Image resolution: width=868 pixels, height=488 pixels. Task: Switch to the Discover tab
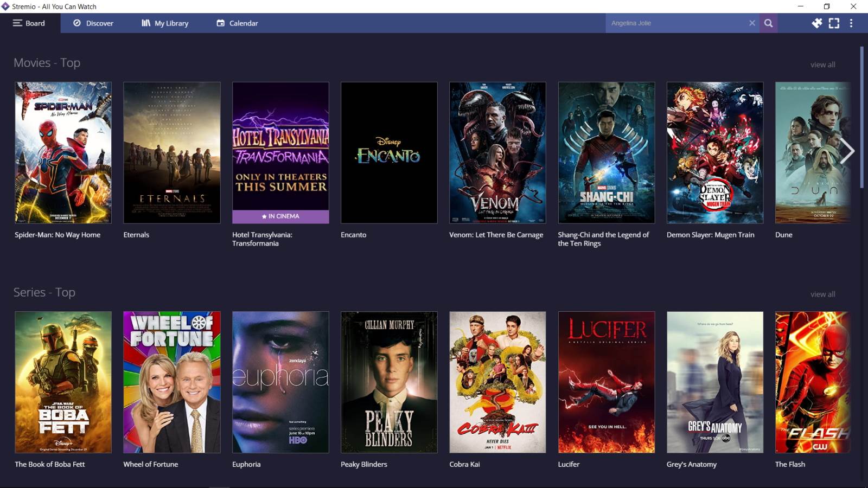click(93, 23)
